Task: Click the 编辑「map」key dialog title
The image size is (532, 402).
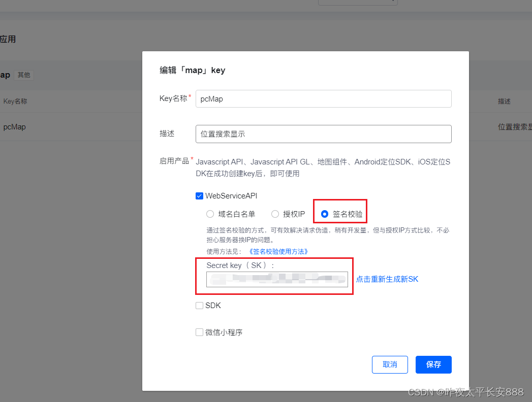Action: point(193,70)
